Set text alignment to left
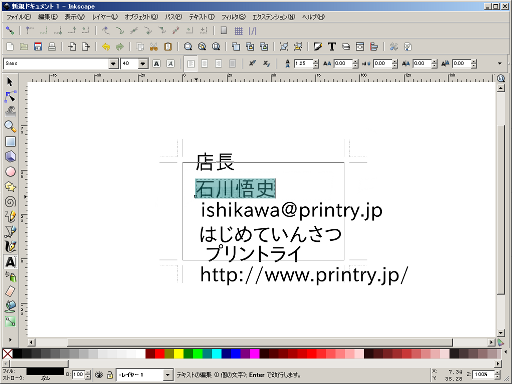512x384 pixels. coord(191,63)
